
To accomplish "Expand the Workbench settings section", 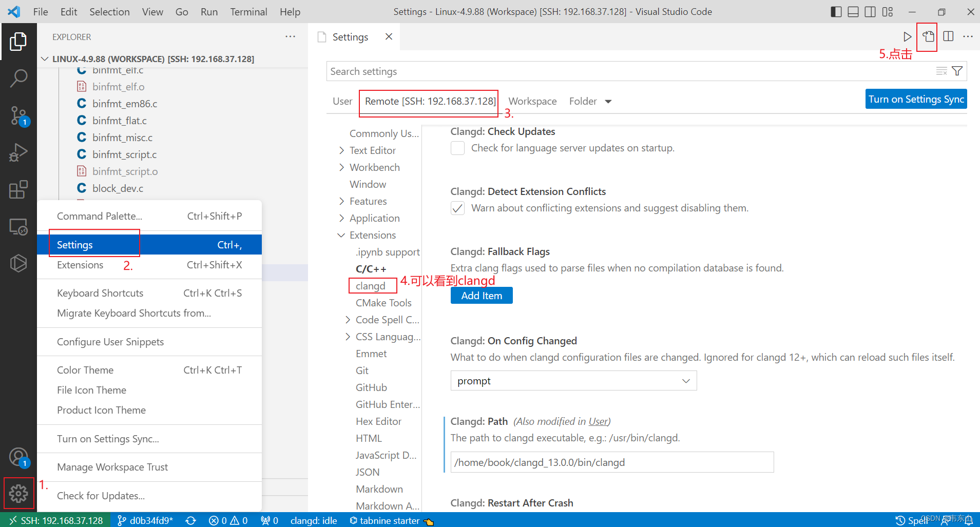I will 342,167.
